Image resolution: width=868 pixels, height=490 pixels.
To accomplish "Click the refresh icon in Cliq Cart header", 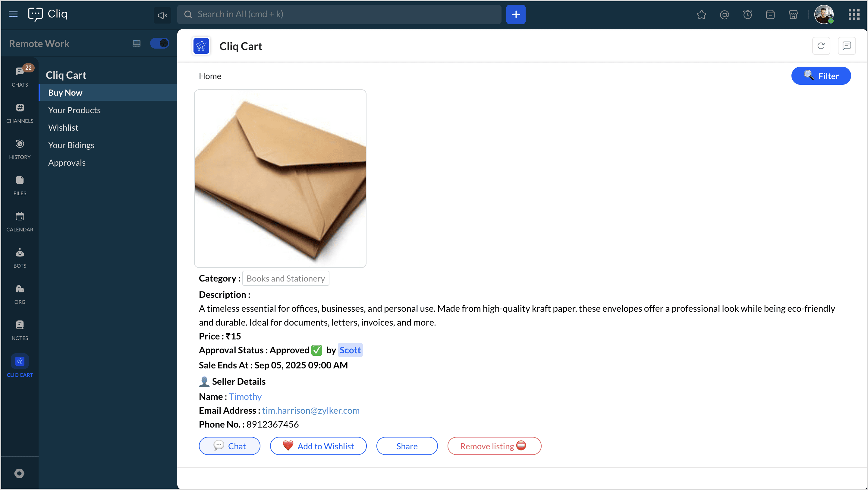I will pyautogui.click(x=821, y=46).
